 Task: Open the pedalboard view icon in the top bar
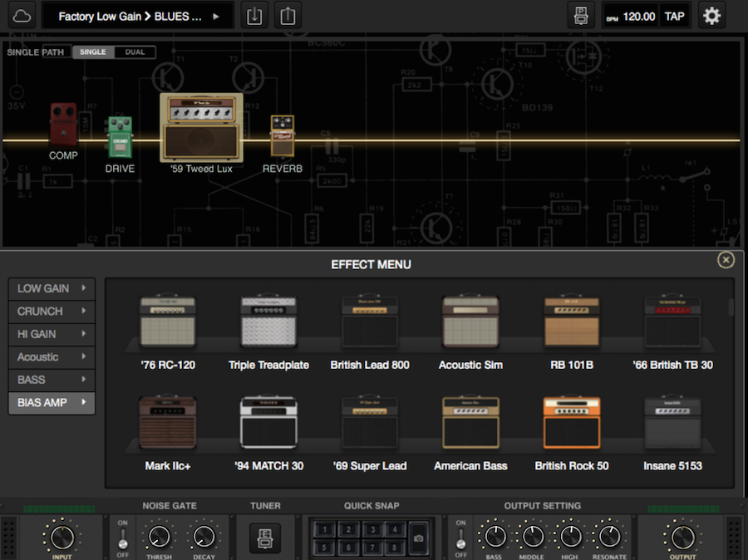click(x=581, y=17)
